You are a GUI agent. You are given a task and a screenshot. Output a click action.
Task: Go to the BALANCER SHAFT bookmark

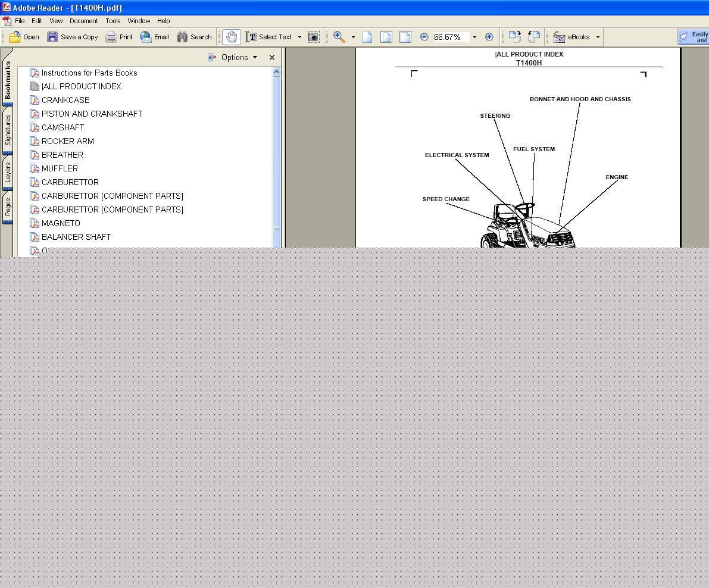click(x=76, y=237)
